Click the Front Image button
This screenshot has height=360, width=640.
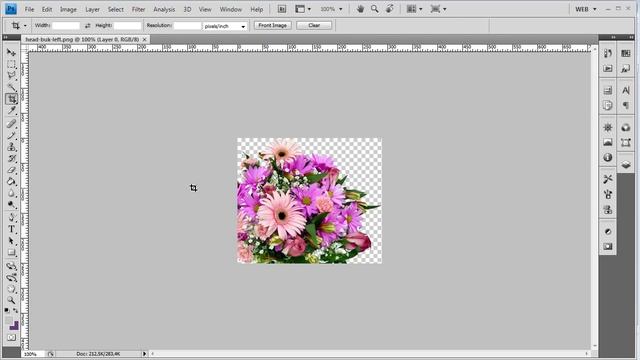[273, 25]
